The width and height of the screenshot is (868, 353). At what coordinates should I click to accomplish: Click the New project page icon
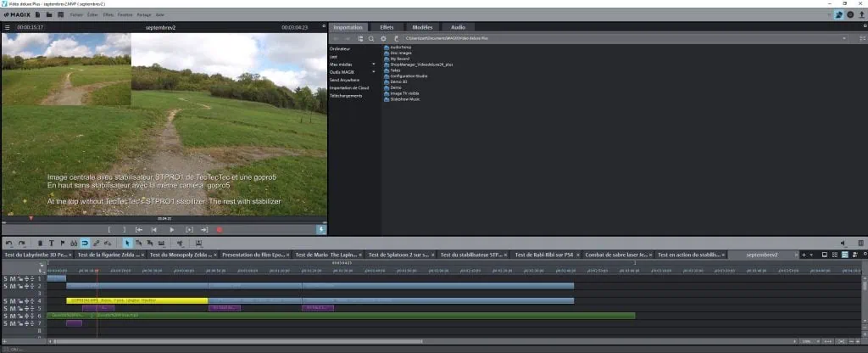pos(37,14)
